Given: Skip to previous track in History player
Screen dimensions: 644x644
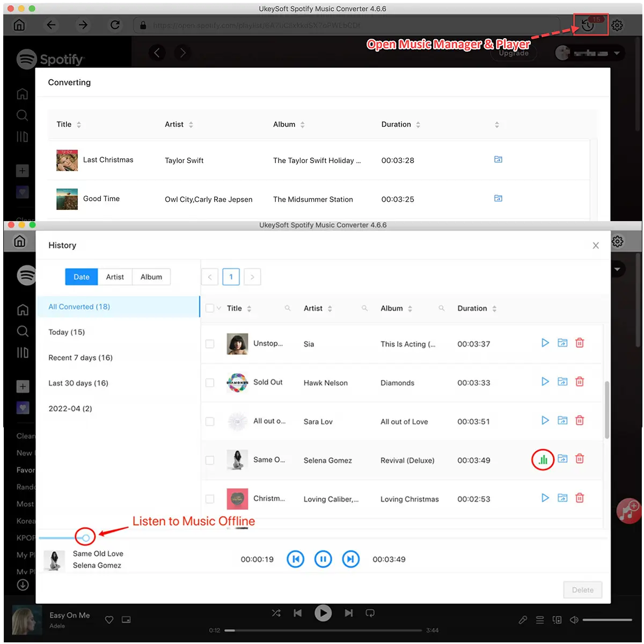Looking at the screenshot, I should 295,559.
